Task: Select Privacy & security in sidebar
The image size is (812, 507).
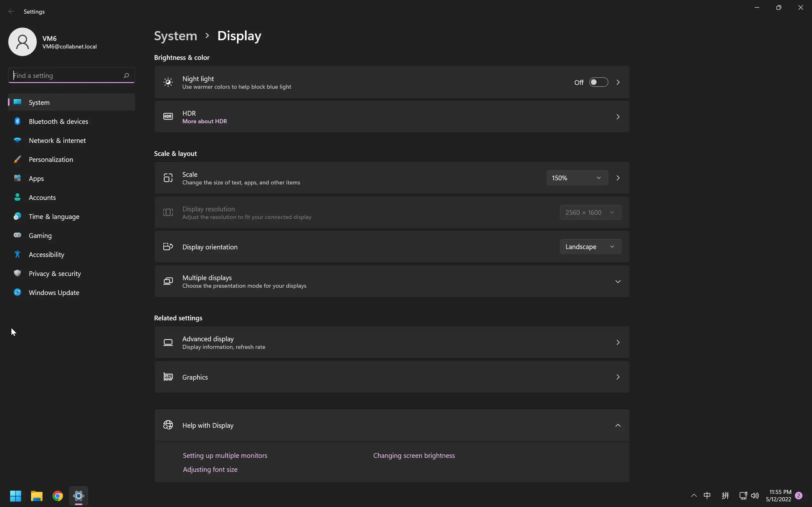Action: (x=55, y=273)
